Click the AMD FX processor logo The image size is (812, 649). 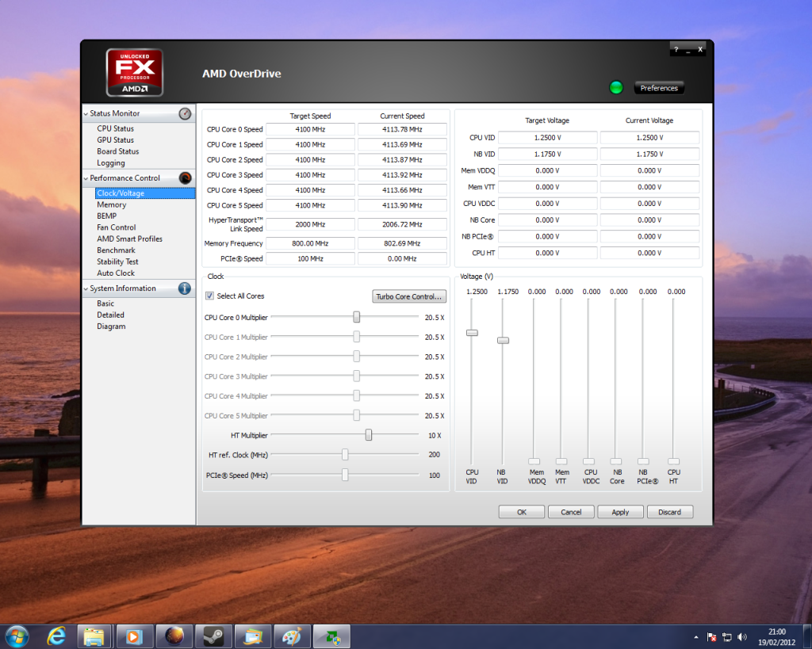135,72
